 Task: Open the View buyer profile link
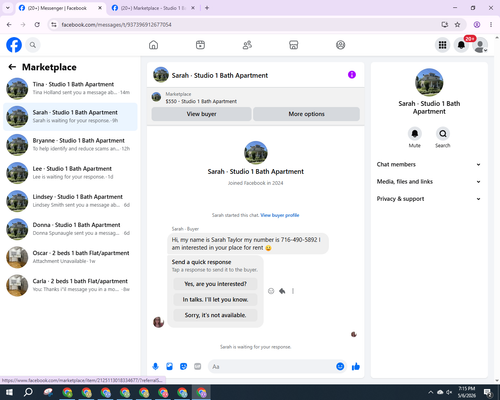pyautogui.click(x=280, y=215)
